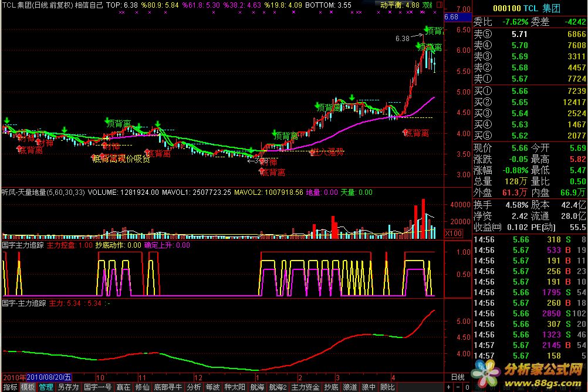Switch to the 顾比 template
Viewport: 588px width, 392px height.
pyautogui.click(x=387, y=387)
